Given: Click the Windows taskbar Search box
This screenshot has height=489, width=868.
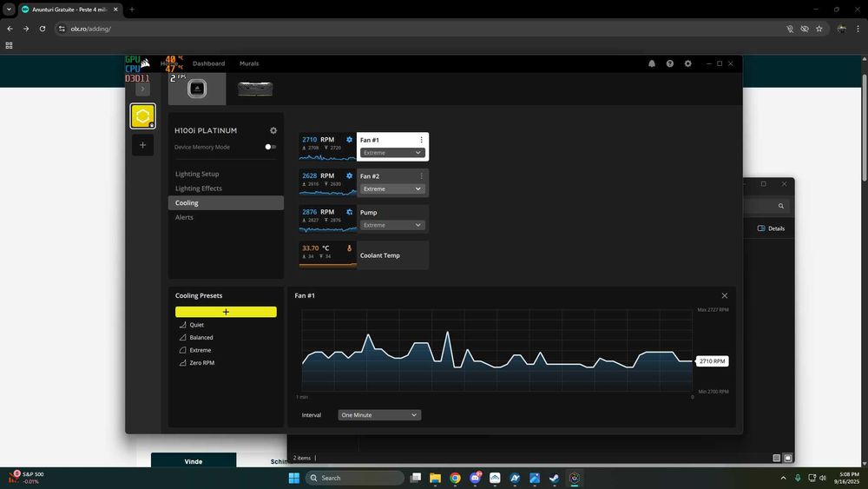Looking at the screenshot, I should click(354, 478).
